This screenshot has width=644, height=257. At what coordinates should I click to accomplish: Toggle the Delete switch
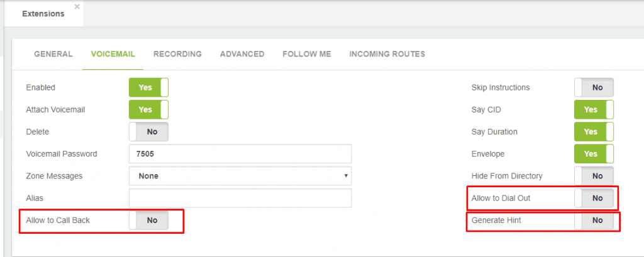[x=148, y=132]
